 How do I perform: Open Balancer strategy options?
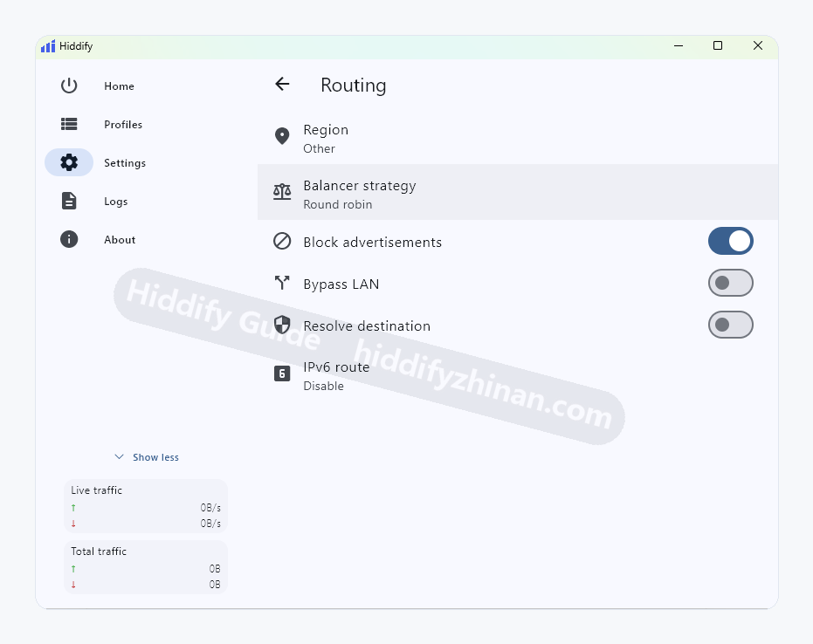coord(518,192)
